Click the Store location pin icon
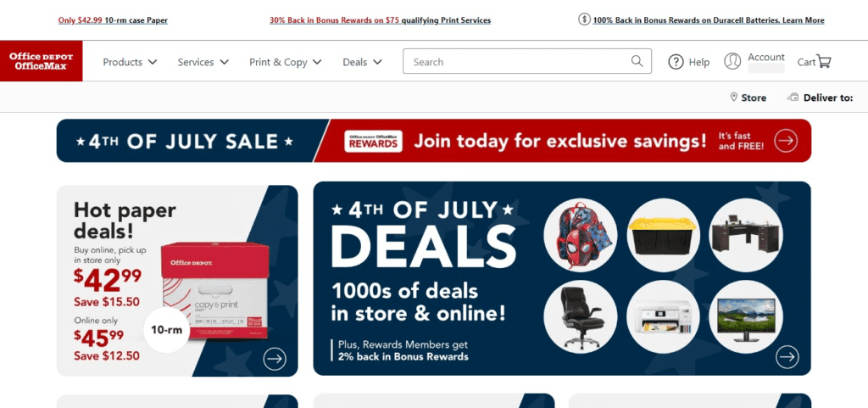The width and height of the screenshot is (868, 408). (x=734, y=97)
